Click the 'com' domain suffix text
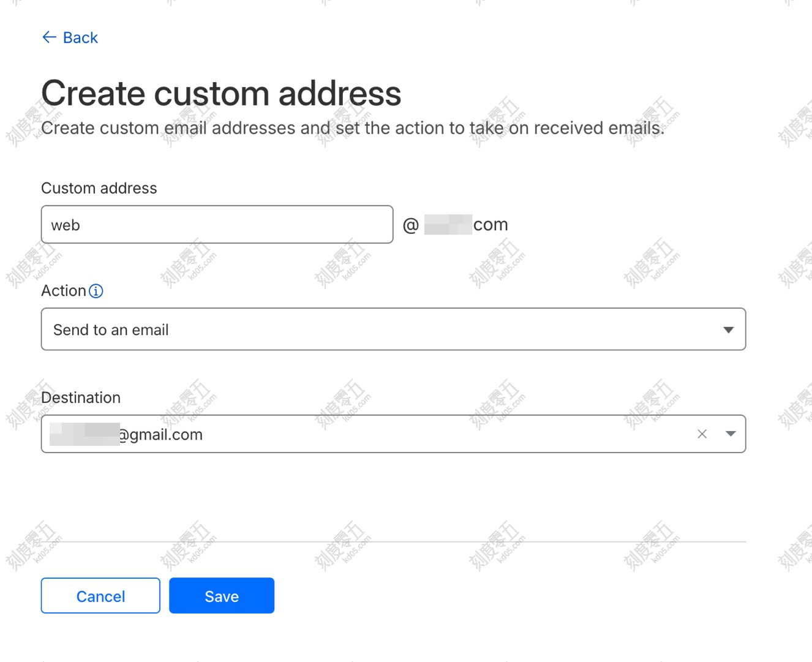The height and width of the screenshot is (662, 812). [x=491, y=225]
